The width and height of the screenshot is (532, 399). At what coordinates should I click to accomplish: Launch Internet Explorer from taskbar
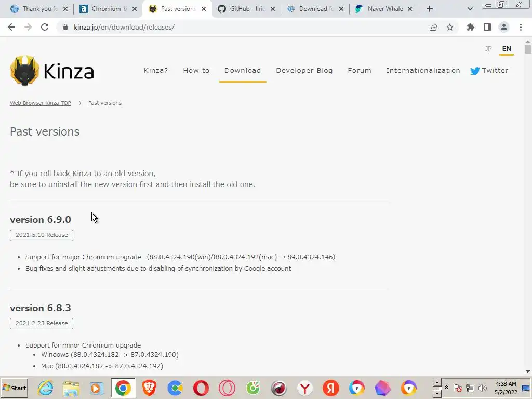[x=46, y=388]
